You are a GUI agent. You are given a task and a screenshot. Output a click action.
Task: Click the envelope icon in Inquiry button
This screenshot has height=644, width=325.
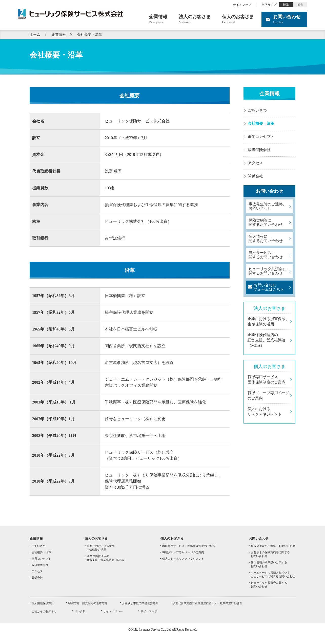(268, 19)
